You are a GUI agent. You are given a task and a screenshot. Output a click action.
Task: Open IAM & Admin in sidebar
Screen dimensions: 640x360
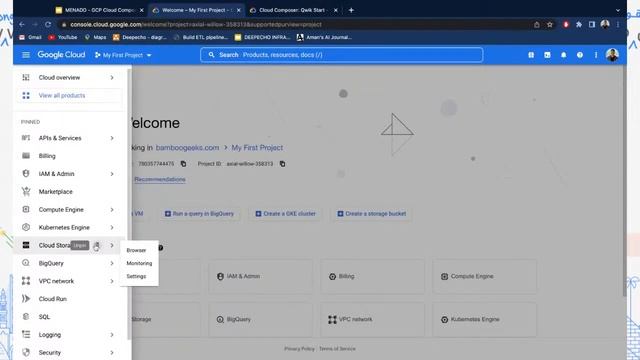[x=56, y=174]
